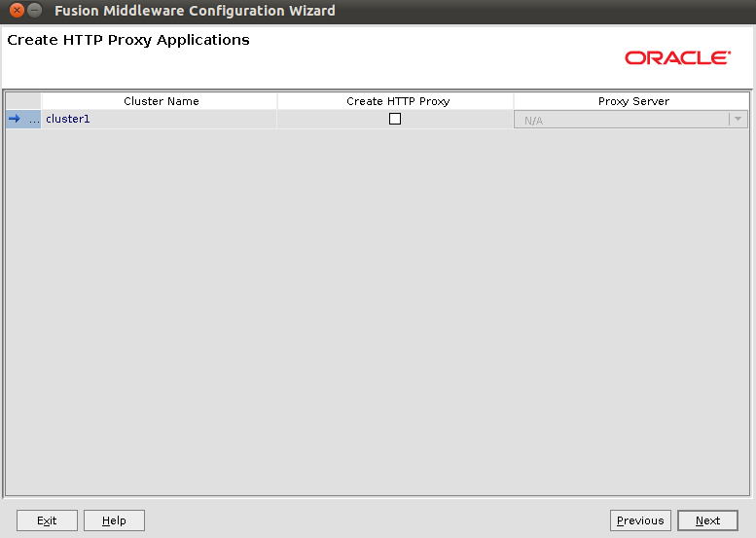Click the Create HTTP Proxy Applications heading
The width and height of the screenshot is (756, 538).
(x=128, y=41)
